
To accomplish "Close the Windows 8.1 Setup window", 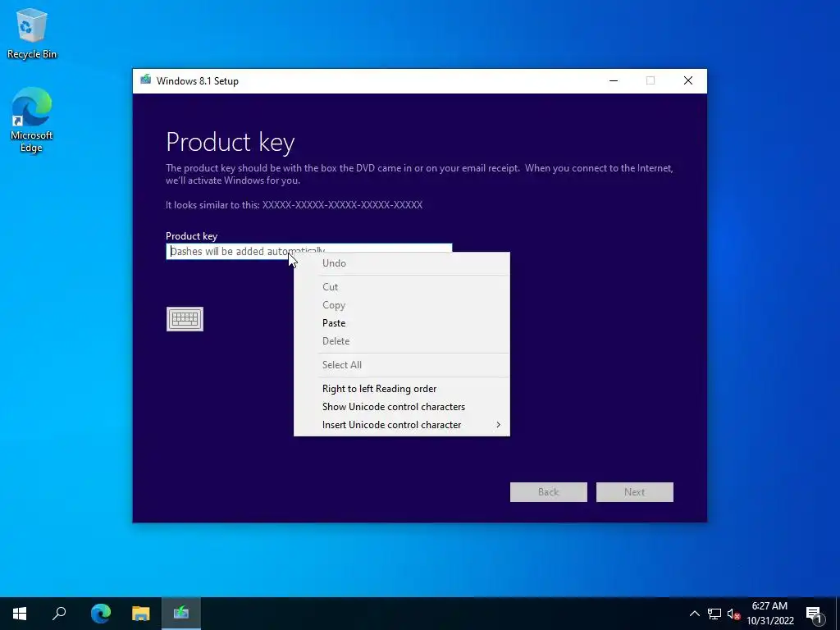I will coord(688,81).
